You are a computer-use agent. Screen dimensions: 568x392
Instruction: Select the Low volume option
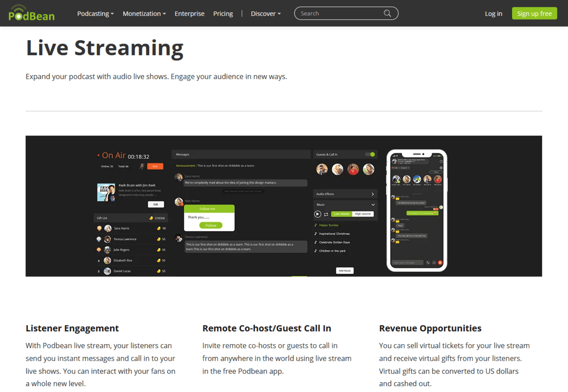pos(342,214)
